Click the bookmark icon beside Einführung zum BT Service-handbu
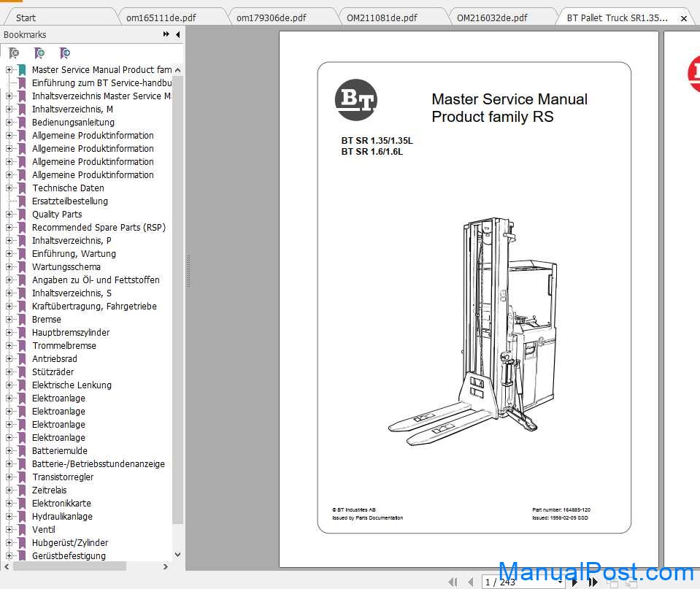The image size is (700, 589). pyautogui.click(x=22, y=83)
